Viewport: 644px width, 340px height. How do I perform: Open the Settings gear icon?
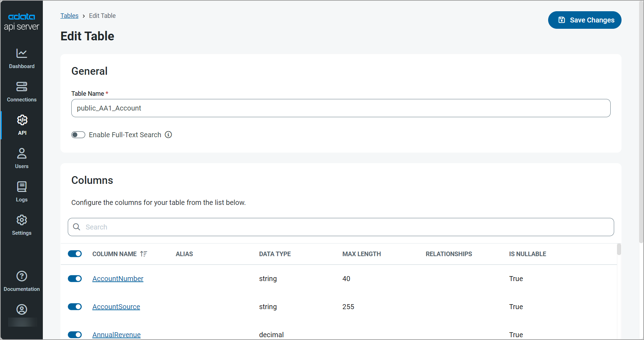click(22, 220)
